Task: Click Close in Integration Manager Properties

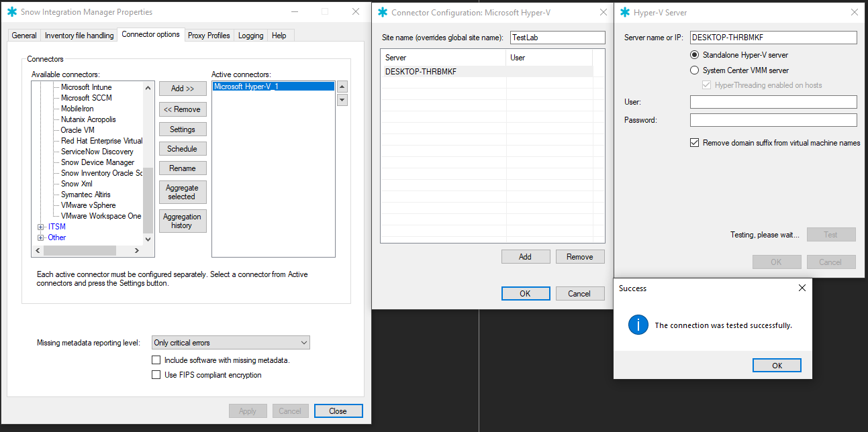Action: (x=338, y=411)
